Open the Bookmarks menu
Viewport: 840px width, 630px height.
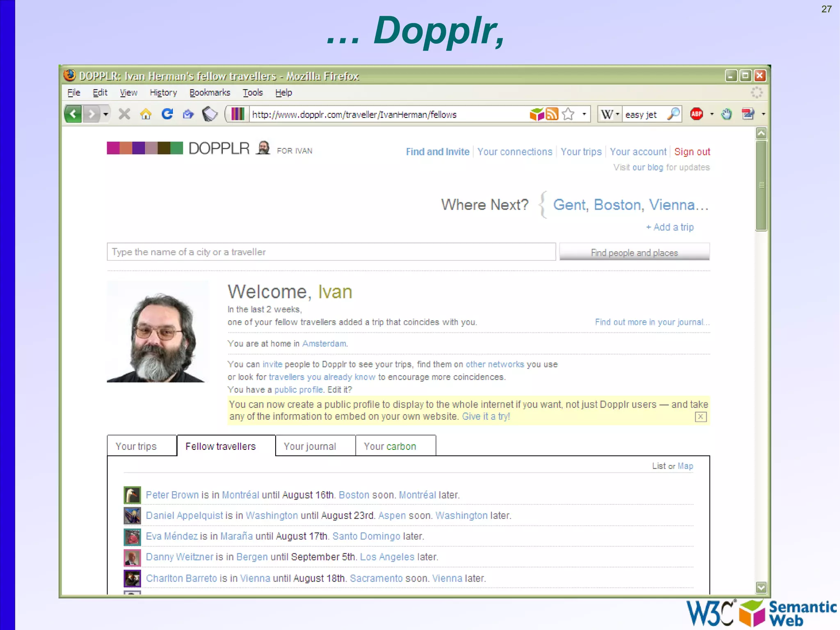pos(210,93)
